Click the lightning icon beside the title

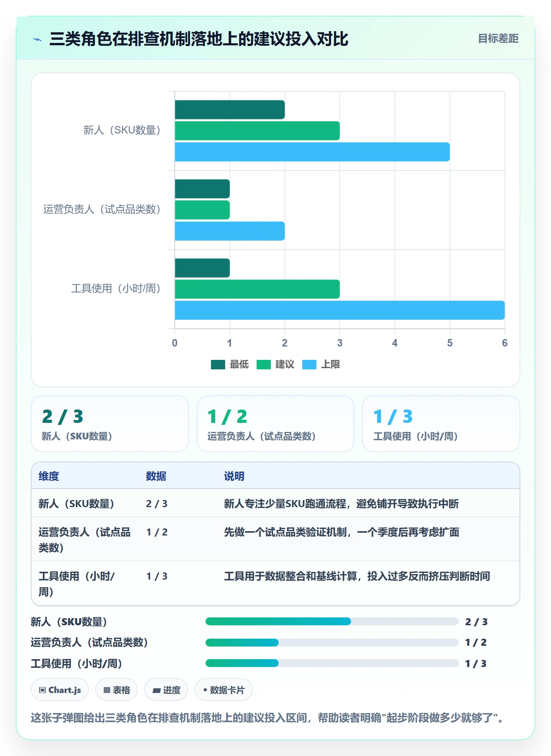click(x=37, y=39)
